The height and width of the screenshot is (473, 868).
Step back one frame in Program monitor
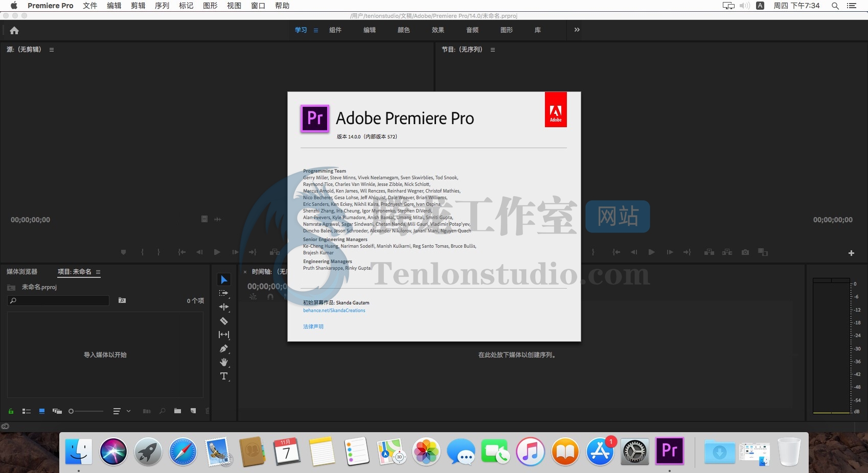[x=634, y=252]
